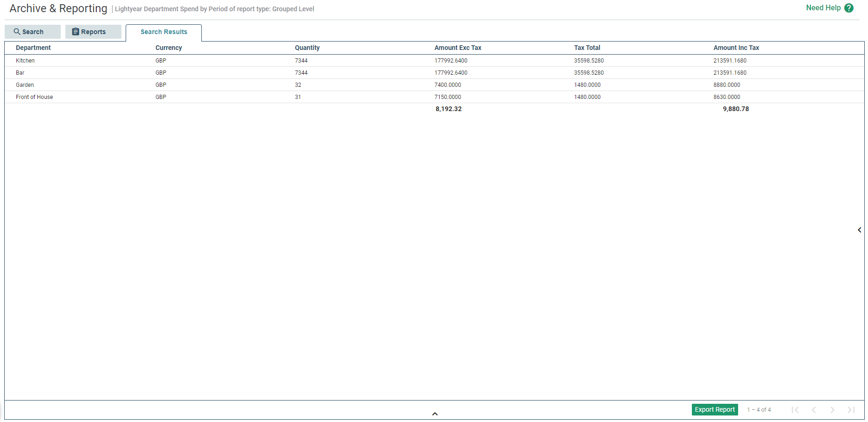Screen dimensions: 868x422
Task: Click the Need Help question mark icon
Action: [x=849, y=8]
